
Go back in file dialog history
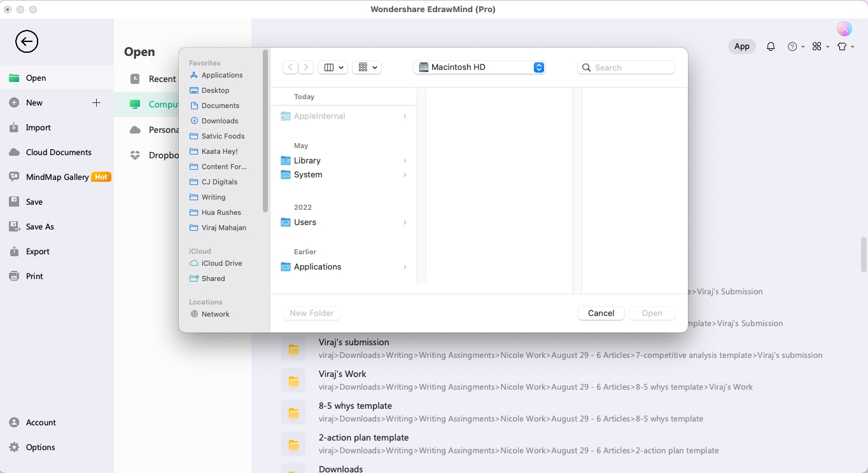[x=290, y=67]
